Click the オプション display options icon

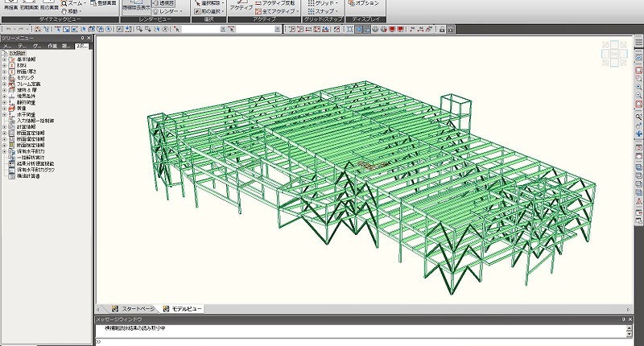[x=362, y=3]
